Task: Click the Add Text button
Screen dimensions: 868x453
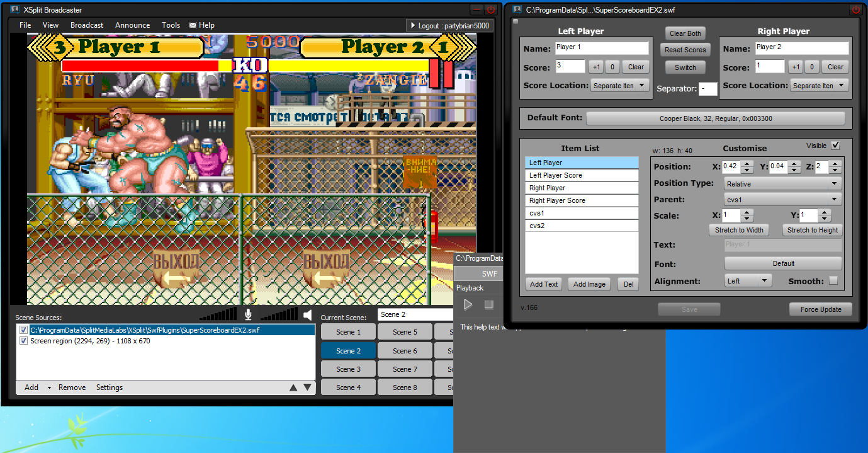Action: (544, 284)
